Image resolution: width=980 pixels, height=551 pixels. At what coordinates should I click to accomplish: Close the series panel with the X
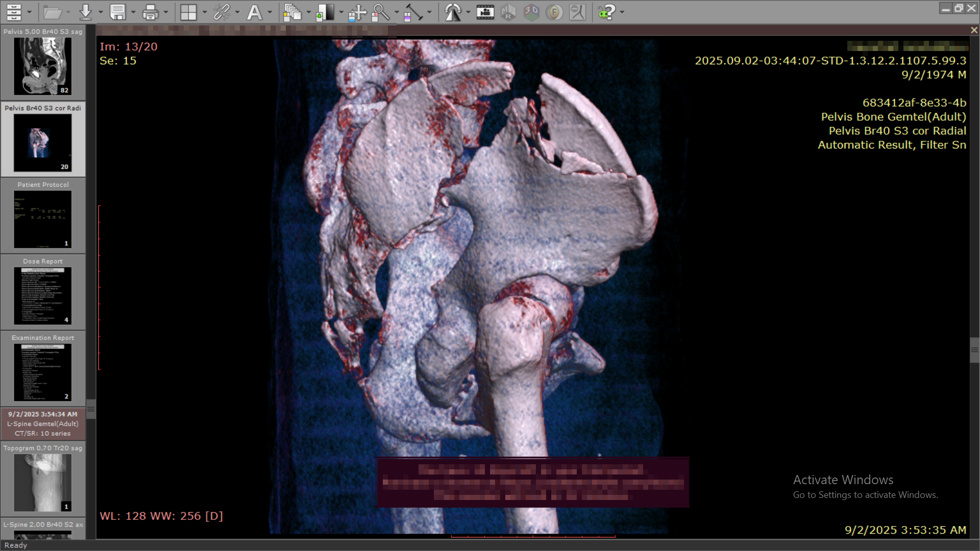[x=974, y=30]
